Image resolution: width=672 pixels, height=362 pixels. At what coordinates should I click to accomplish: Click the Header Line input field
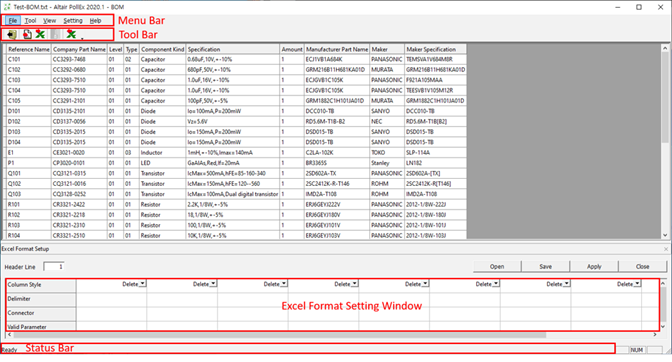[x=54, y=266]
